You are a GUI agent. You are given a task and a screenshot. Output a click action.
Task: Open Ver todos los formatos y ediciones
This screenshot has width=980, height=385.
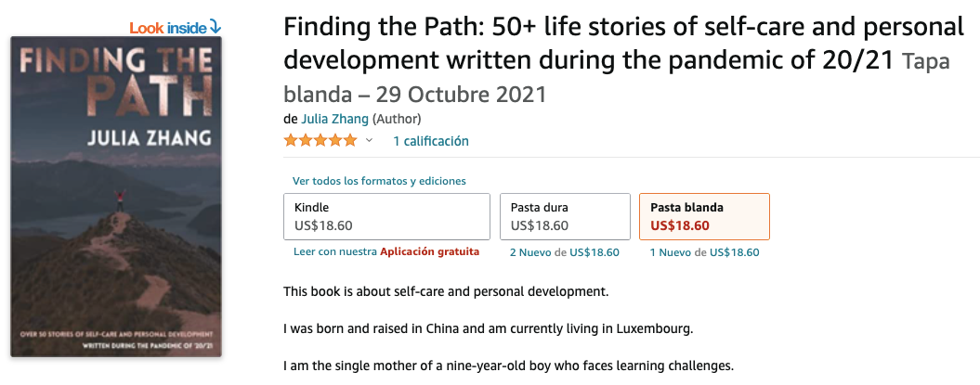coord(379,181)
